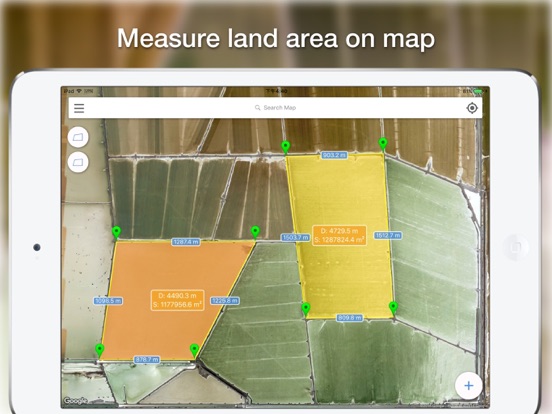Click the Google logo on map
The width and height of the screenshot is (552, 414).
pos(75,401)
